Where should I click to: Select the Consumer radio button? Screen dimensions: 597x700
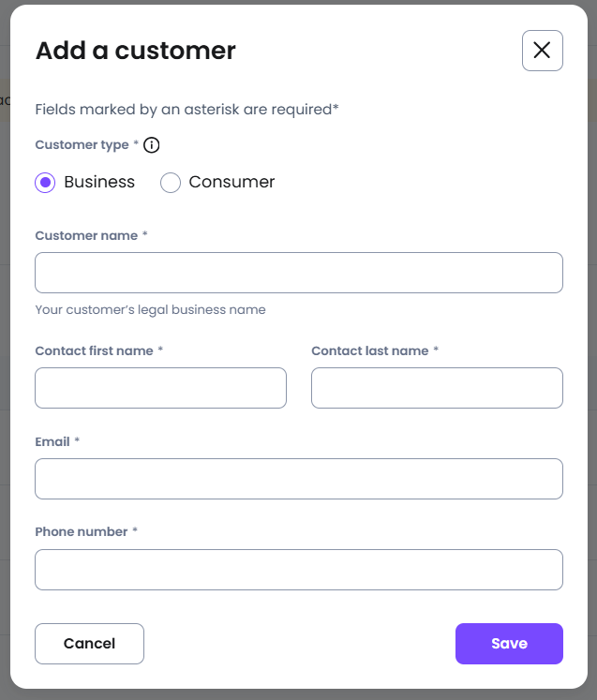point(171,183)
